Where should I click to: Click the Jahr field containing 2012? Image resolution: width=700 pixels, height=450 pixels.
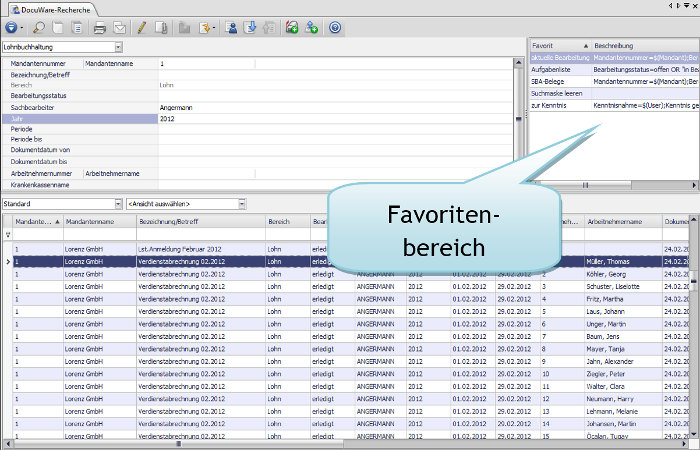335,119
